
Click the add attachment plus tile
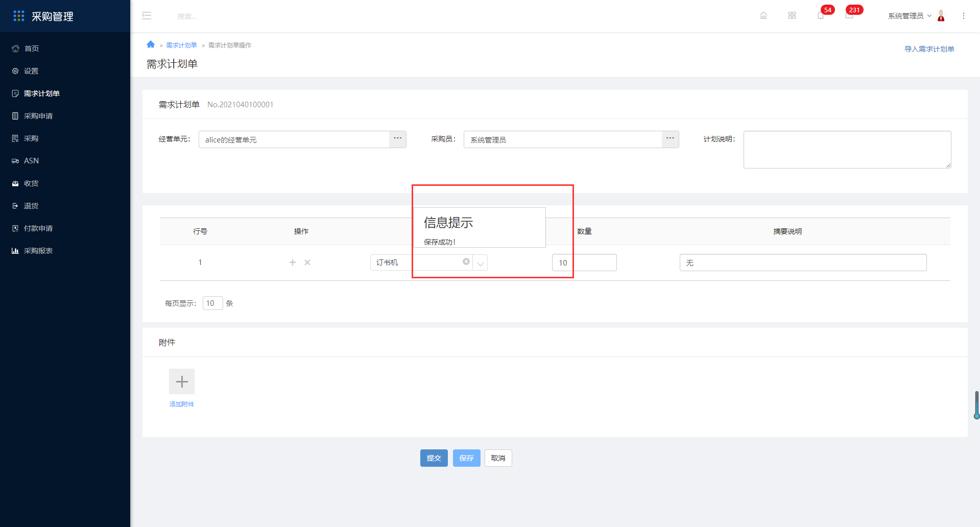(182, 381)
